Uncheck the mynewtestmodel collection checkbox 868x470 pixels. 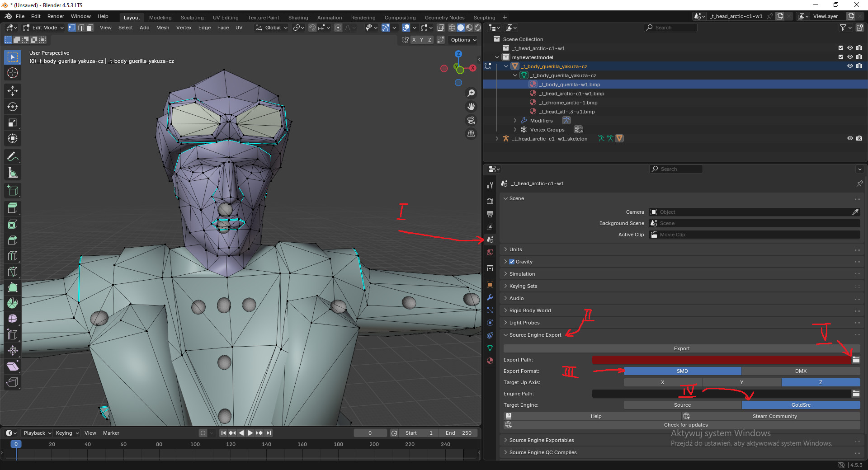point(840,57)
